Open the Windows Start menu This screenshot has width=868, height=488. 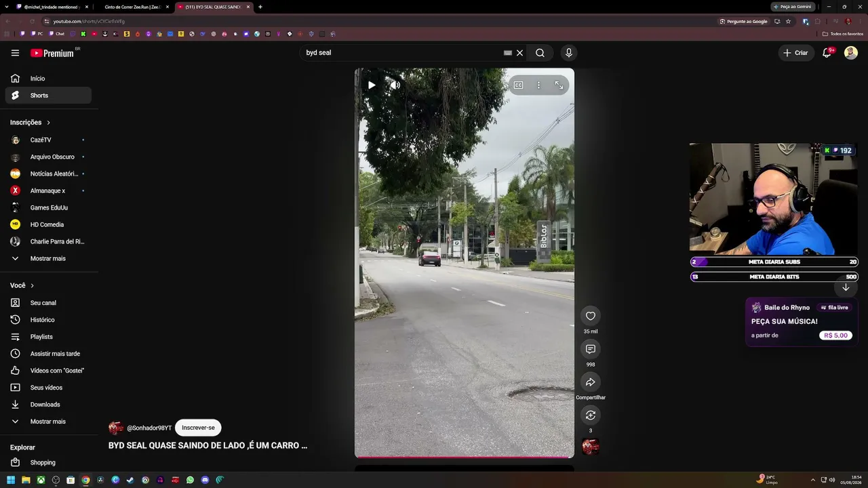[x=11, y=480]
